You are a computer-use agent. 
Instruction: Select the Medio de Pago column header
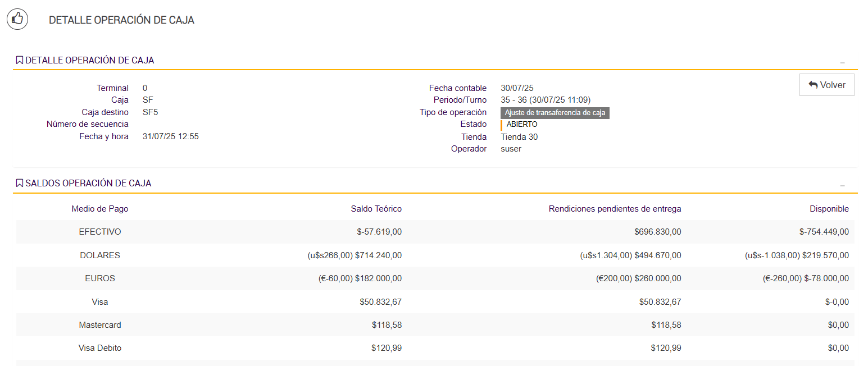pyautogui.click(x=100, y=209)
